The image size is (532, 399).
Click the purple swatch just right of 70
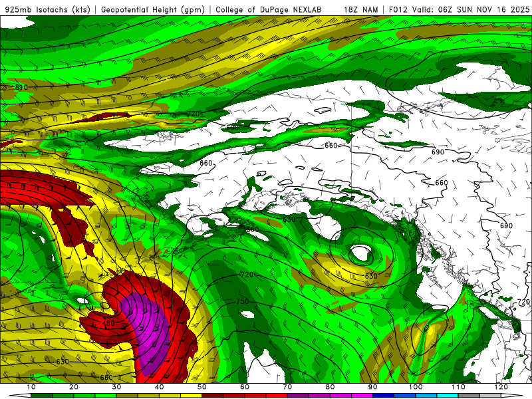pos(298,396)
